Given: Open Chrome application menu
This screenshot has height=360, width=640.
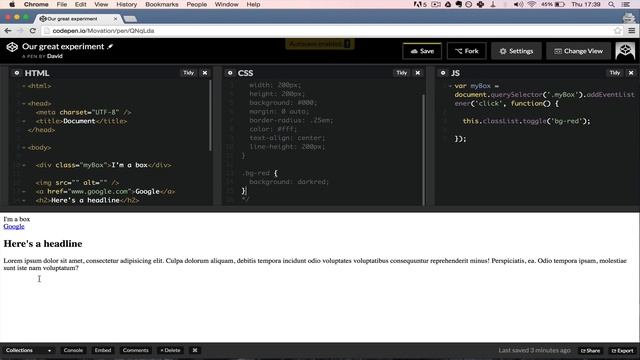Looking at the screenshot, I should pos(36,4).
